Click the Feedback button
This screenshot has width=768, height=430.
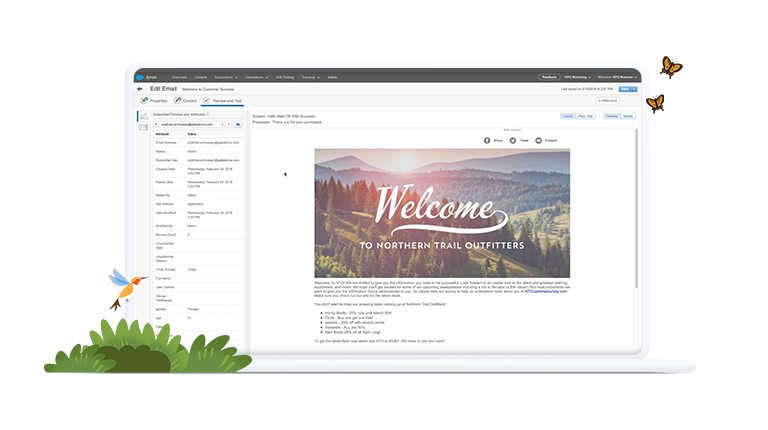click(550, 76)
